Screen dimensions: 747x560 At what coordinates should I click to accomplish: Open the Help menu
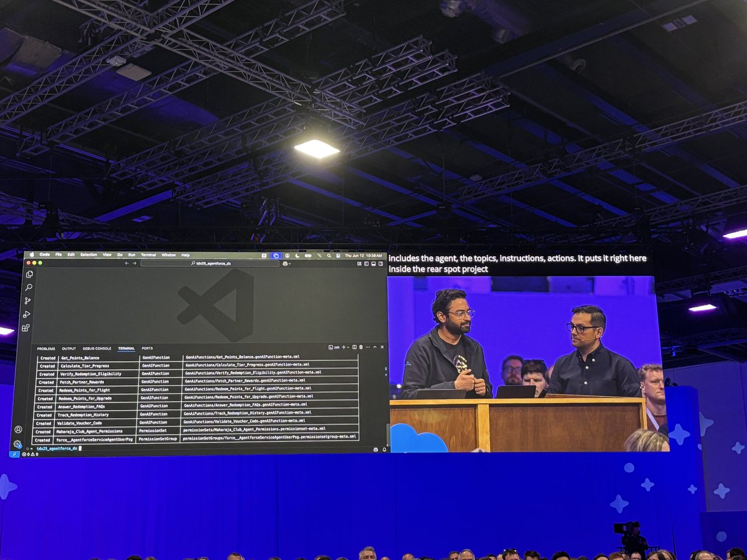pos(186,254)
